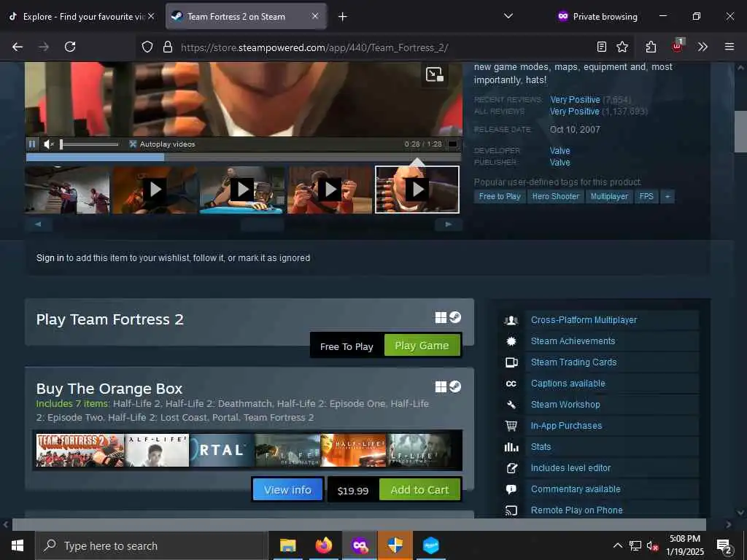
Task: Add The Orange Box to cart
Action: coord(419,489)
